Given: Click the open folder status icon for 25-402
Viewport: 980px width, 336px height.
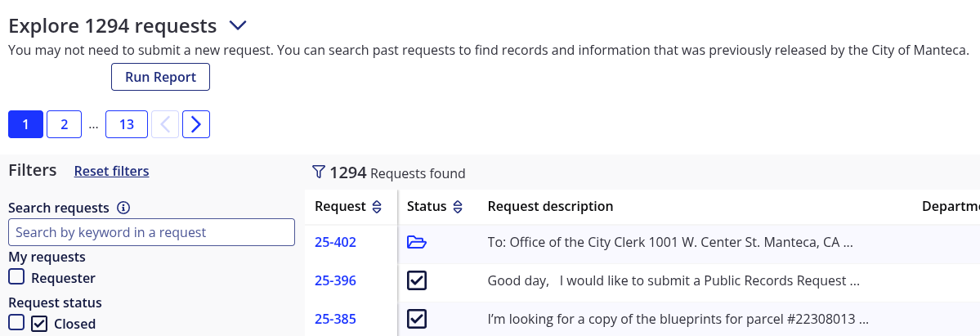Looking at the screenshot, I should 417,242.
